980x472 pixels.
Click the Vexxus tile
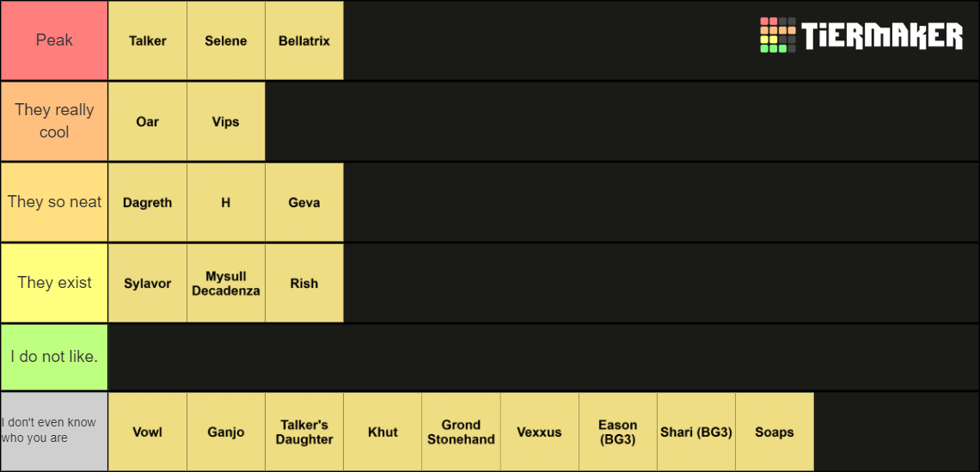pos(539,432)
